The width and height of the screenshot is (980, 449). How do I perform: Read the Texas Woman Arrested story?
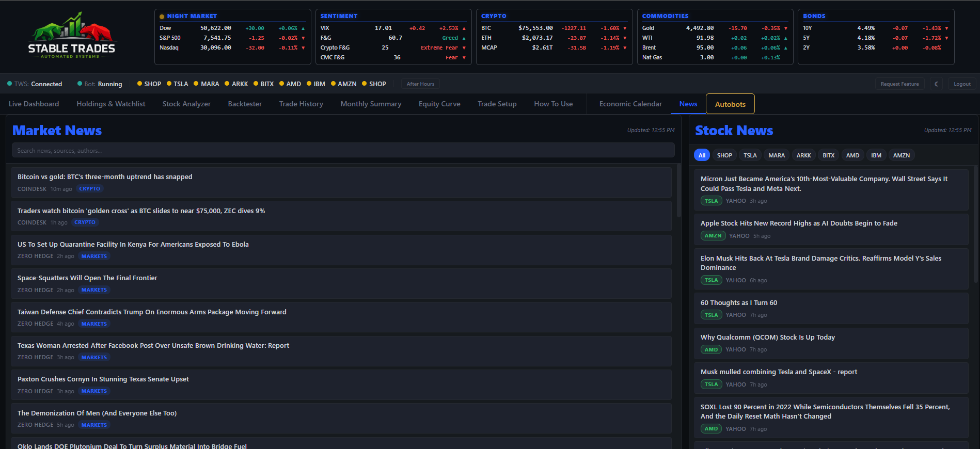pos(341,351)
